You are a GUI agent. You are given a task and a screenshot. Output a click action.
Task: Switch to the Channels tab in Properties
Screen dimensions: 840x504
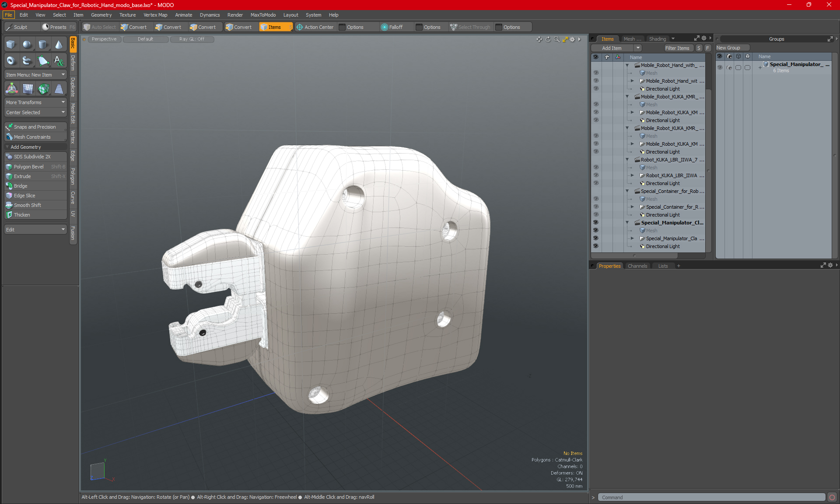[638, 266]
